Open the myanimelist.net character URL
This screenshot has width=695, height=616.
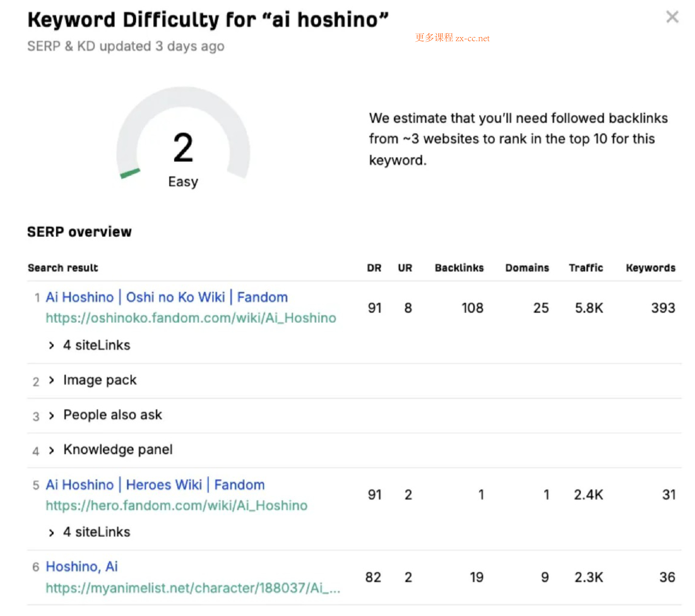[193, 588]
